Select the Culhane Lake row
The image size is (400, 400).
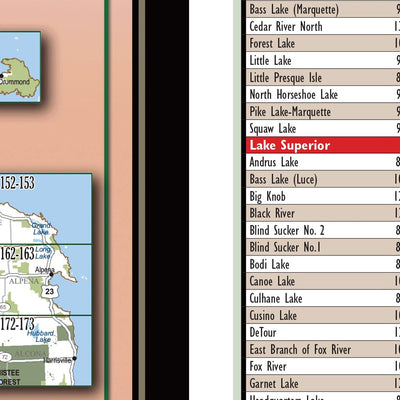(323, 298)
